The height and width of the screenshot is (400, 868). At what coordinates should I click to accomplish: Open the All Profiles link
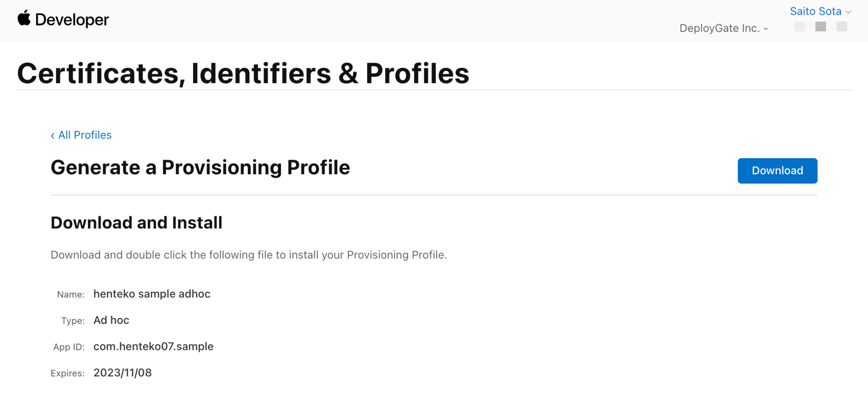click(x=84, y=135)
